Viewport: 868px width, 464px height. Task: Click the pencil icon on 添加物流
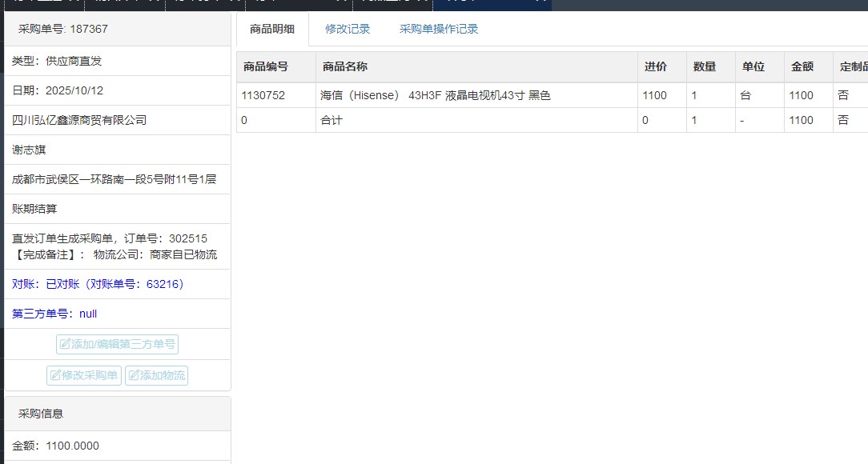(x=134, y=375)
